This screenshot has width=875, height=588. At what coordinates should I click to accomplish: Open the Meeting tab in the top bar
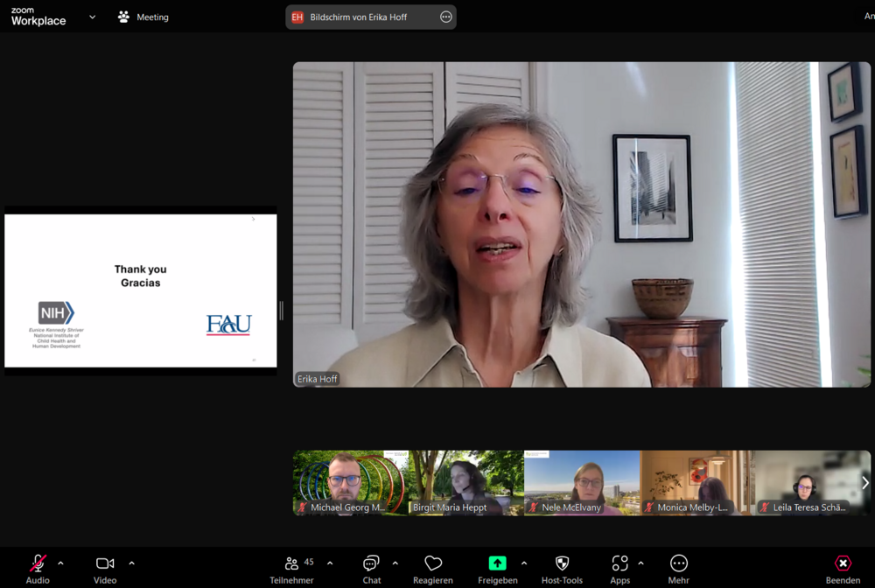click(143, 17)
